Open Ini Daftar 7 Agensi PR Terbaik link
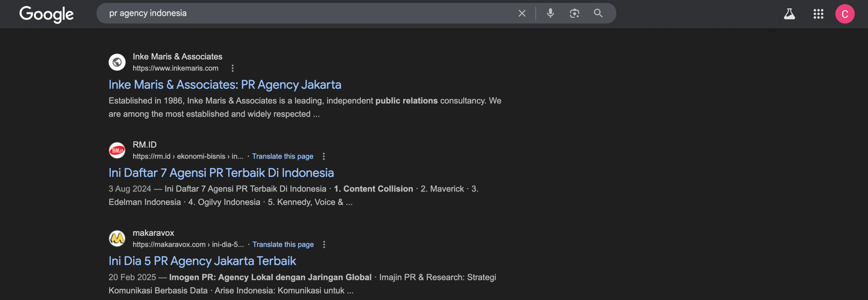The height and width of the screenshot is (300, 868). pos(221,173)
